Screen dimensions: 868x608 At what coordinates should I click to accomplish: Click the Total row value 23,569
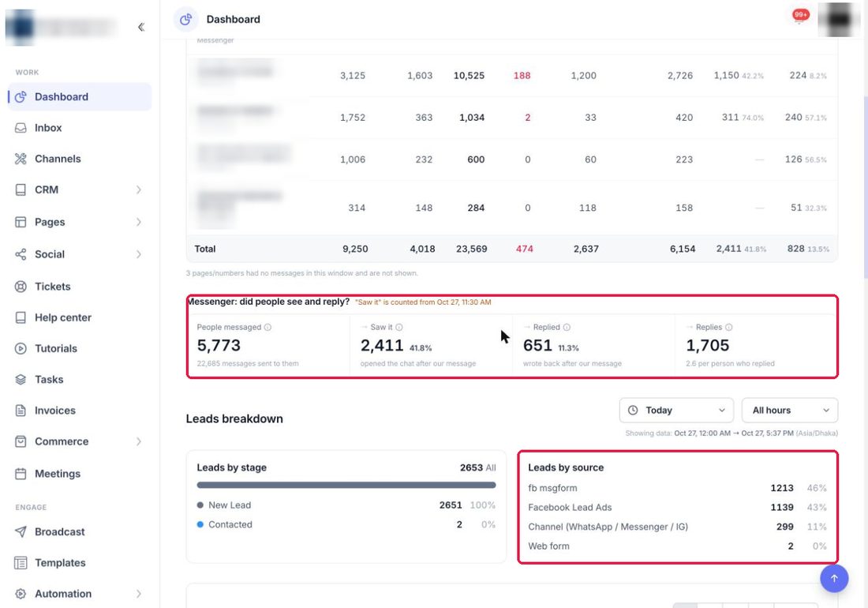click(472, 250)
